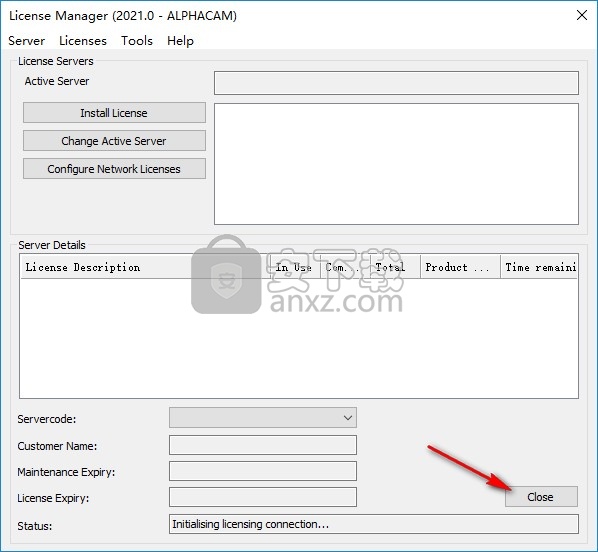The height and width of the screenshot is (552, 598).
Task: Click the Com... column header
Action: (345, 267)
